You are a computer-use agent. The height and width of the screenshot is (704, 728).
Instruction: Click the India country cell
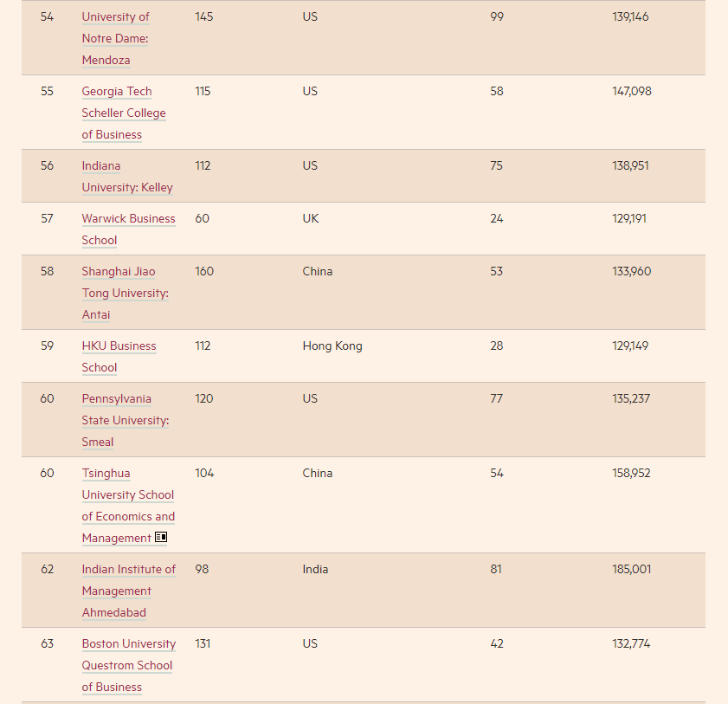(x=315, y=569)
